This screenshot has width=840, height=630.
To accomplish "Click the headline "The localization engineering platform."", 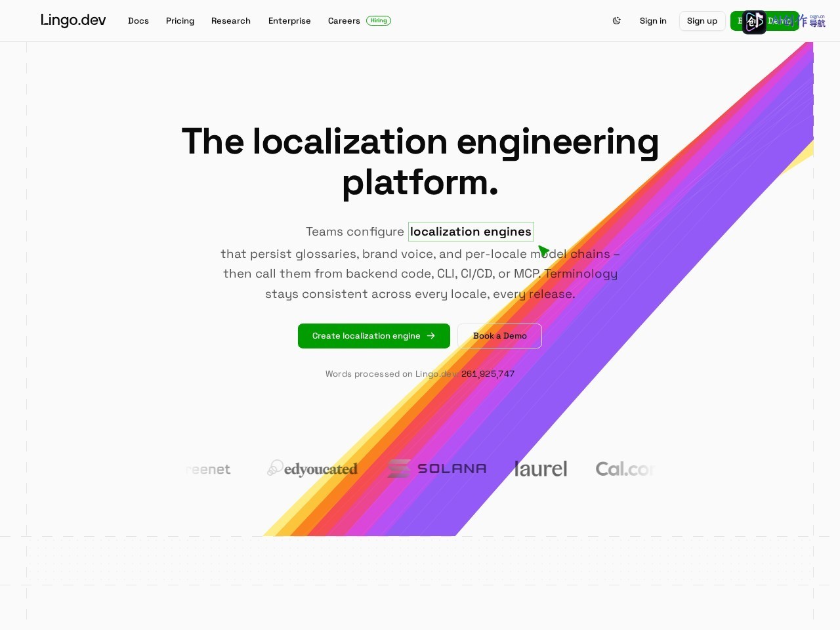I will click(x=420, y=161).
